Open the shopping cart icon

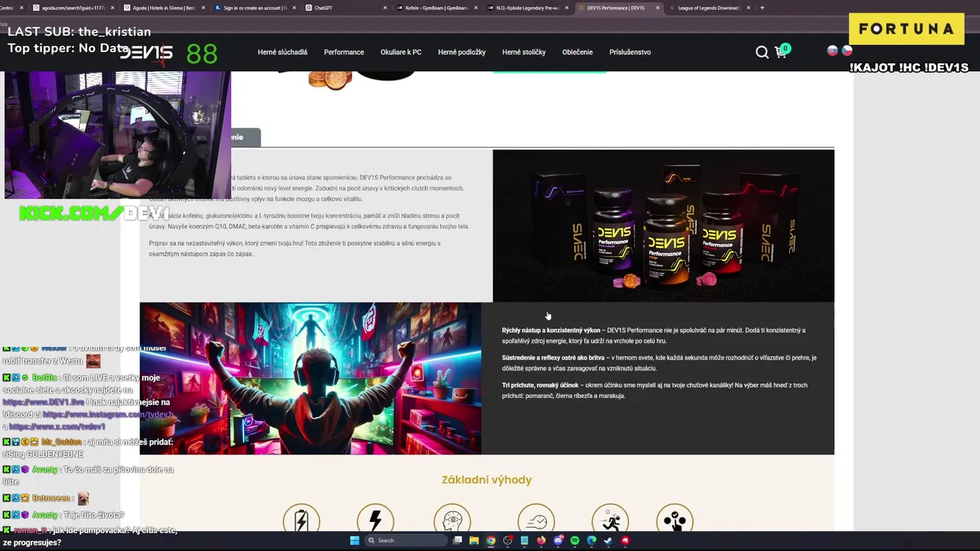coord(781,52)
